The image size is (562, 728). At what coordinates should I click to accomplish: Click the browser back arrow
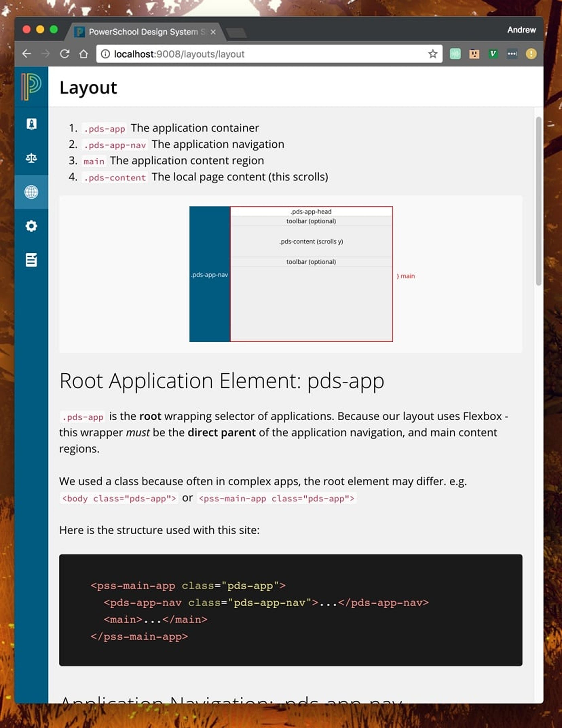[27, 54]
